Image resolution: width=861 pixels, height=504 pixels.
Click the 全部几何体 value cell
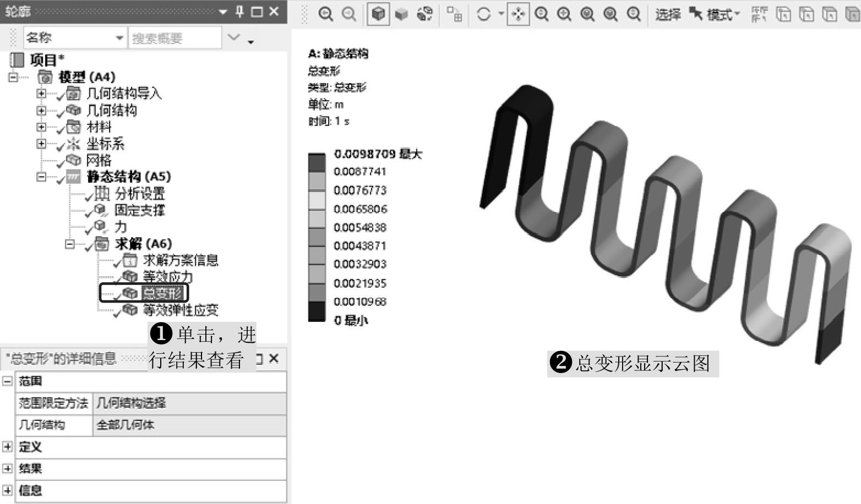click(189, 425)
